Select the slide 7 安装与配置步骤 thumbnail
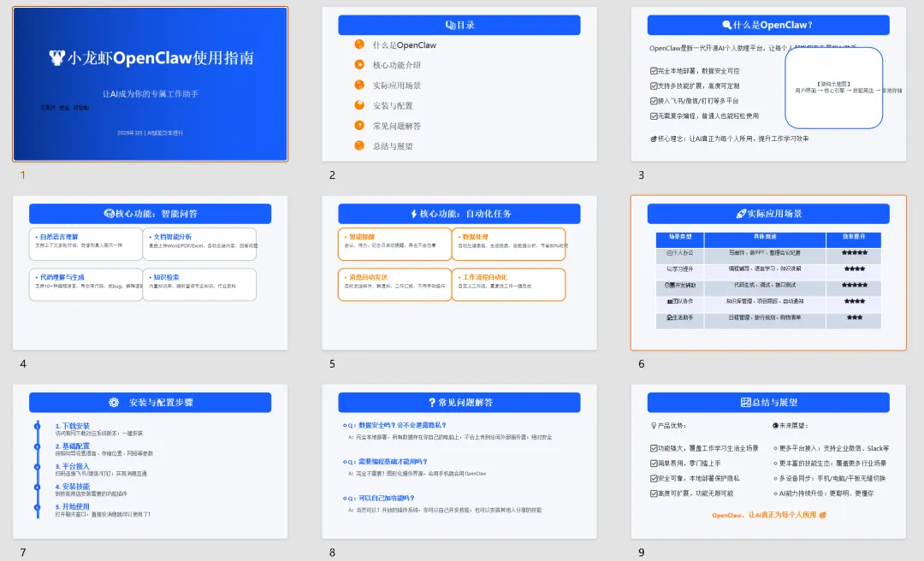This screenshot has width=924, height=561. 151,462
